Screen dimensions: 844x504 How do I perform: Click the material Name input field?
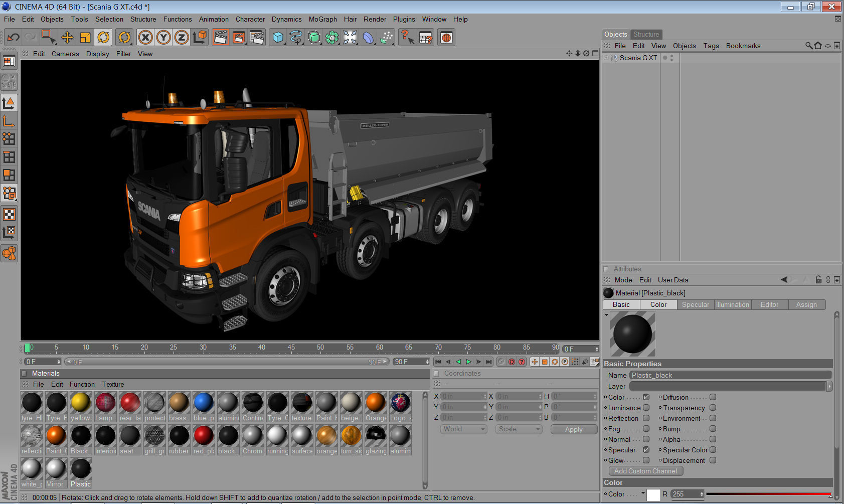coord(730,375)
